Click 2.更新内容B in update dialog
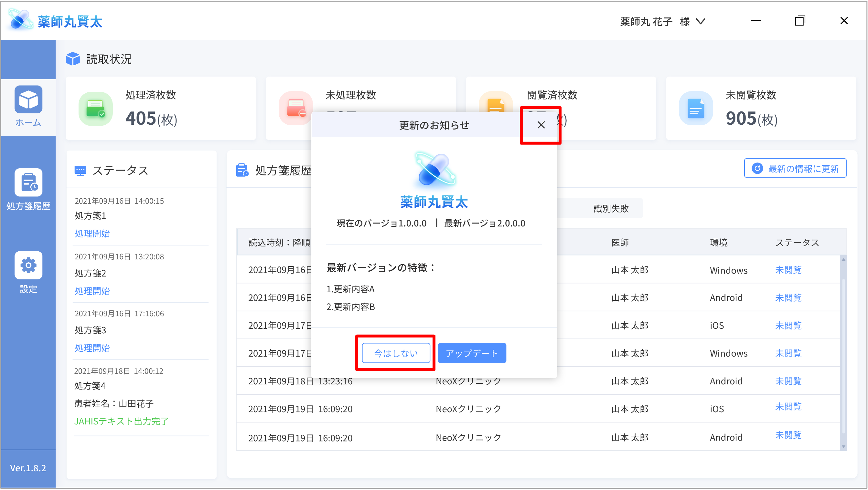The width and height of the screenshot is (868, 490). click(350, 307)
